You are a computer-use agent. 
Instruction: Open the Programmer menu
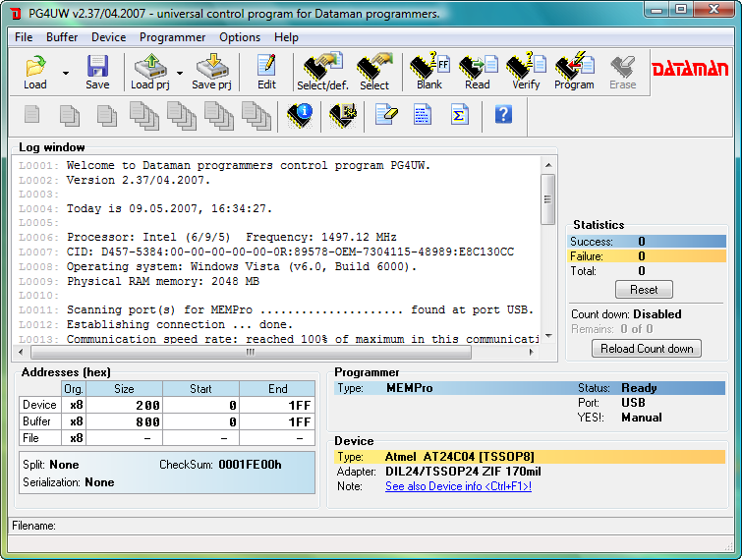tap(172, 37)
